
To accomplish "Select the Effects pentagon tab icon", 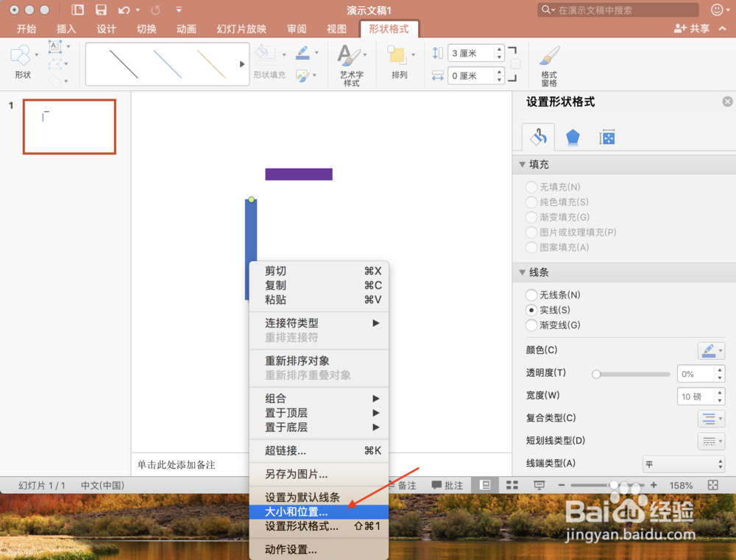I will tap(572, 138).
